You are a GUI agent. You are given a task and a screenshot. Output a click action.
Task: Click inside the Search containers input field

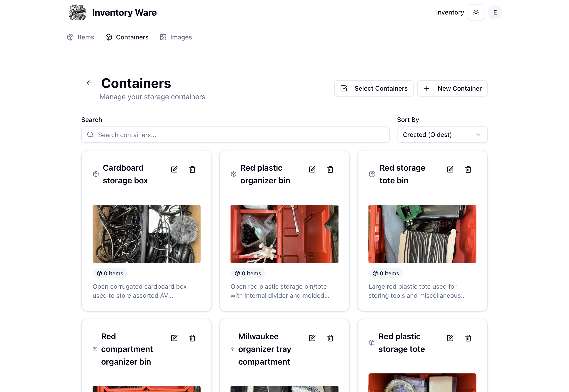(x=235, y=135)
